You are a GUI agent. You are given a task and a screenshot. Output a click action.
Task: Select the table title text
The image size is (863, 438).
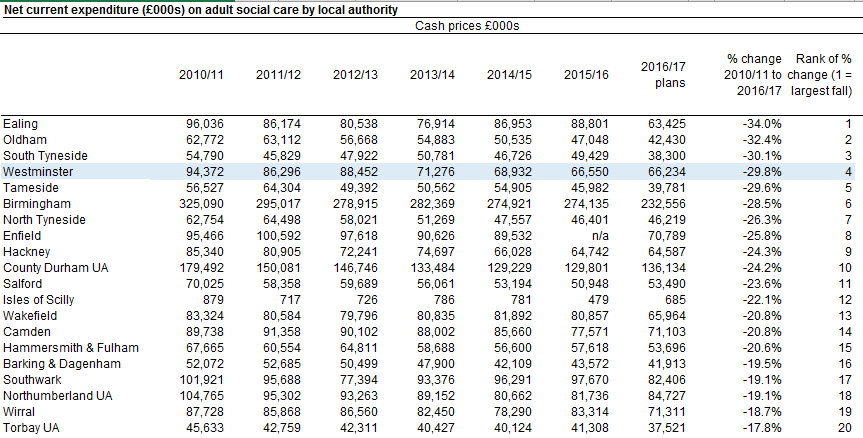(x=201, y=9)
